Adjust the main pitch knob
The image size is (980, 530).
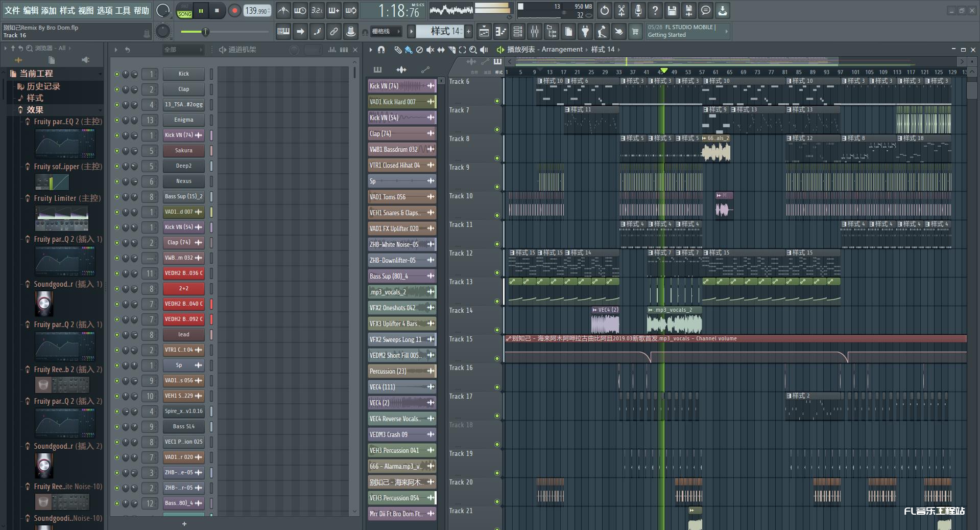coord(163,32)
